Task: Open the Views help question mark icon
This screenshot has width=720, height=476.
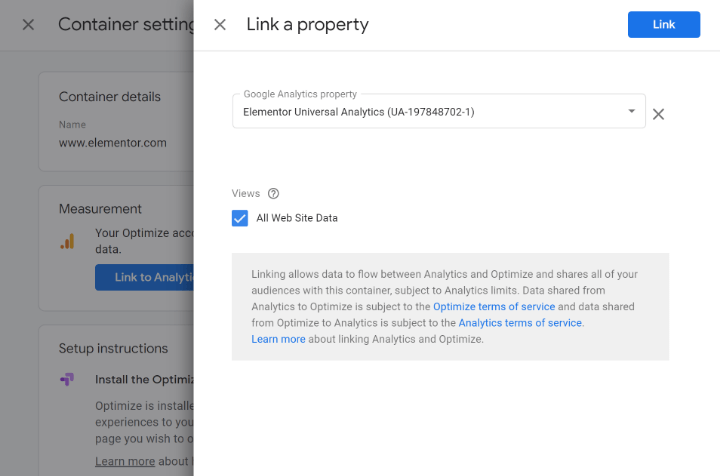Action: tap(273, 194)
